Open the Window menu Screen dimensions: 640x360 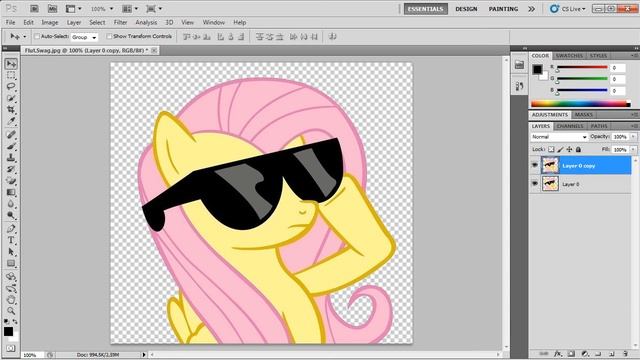point(213,22)
